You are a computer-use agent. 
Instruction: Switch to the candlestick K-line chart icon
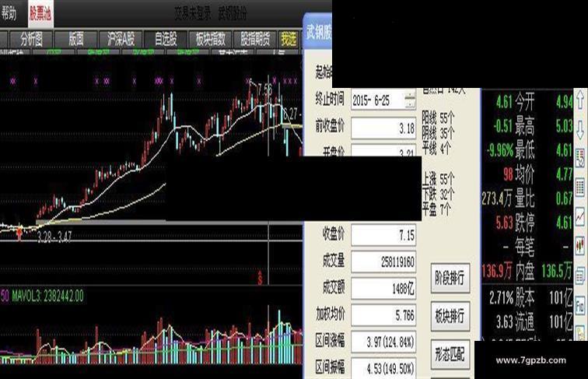click(x=580, y=246)
